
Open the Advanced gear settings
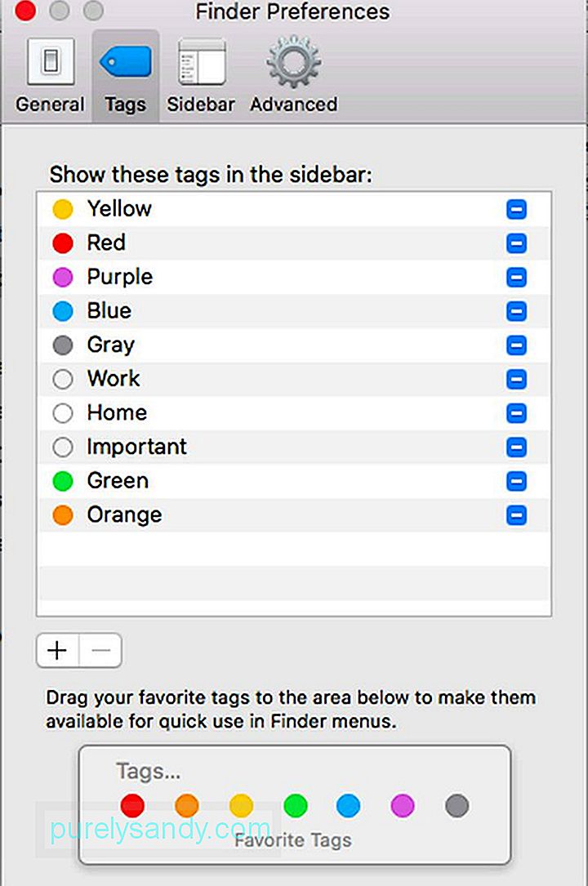tap(294, 74)
